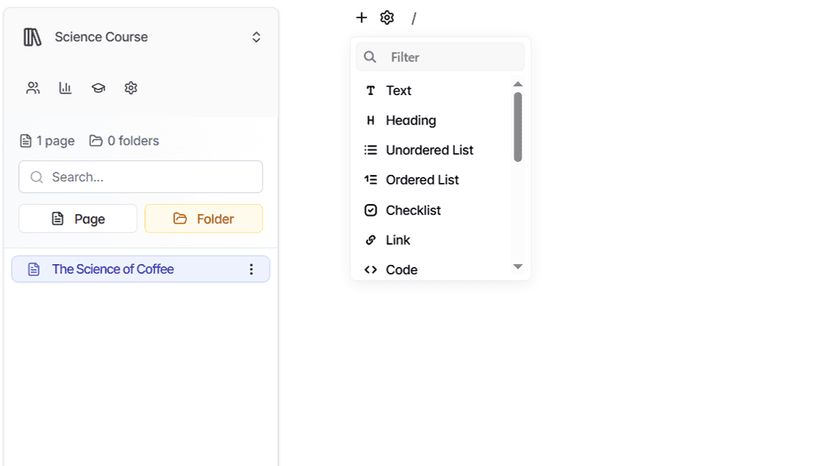Click the graduation cap icon
The image size is (828, 466).
(x=98, y=88)
